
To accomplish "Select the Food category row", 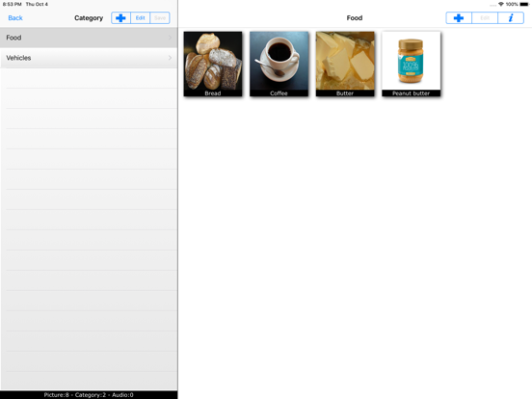I will (x=89, y=38).
